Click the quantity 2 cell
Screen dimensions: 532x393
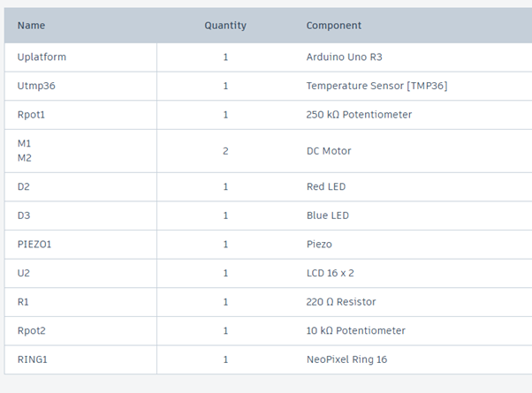(x=225, y=151)
